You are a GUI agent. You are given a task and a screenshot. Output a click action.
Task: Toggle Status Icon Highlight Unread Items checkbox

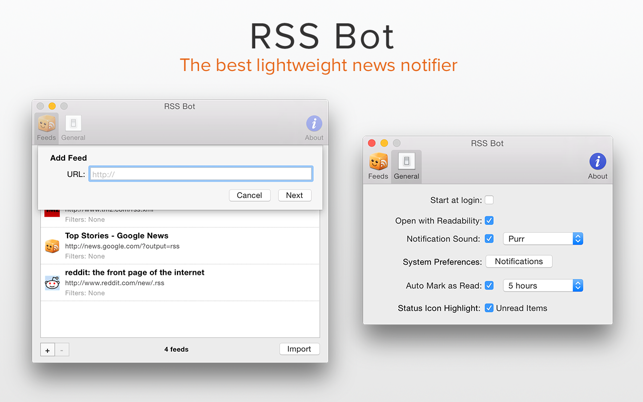(x=489, y=308)
